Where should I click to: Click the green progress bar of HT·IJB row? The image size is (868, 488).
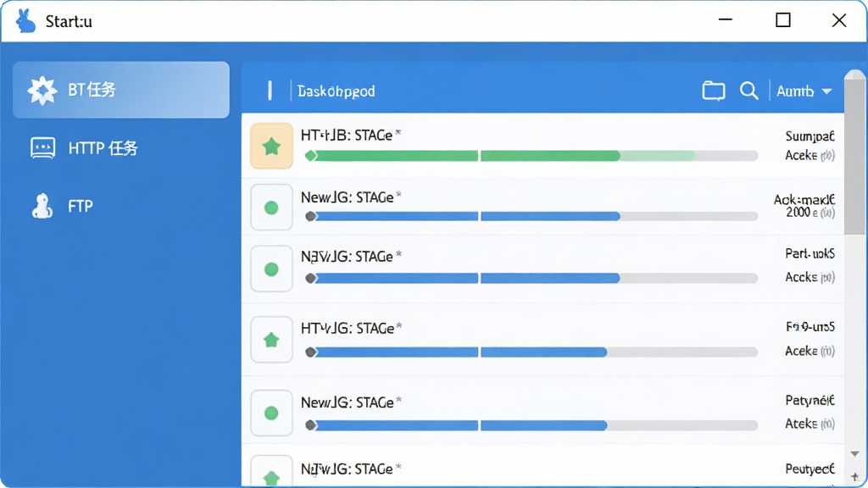coord(531,156)
